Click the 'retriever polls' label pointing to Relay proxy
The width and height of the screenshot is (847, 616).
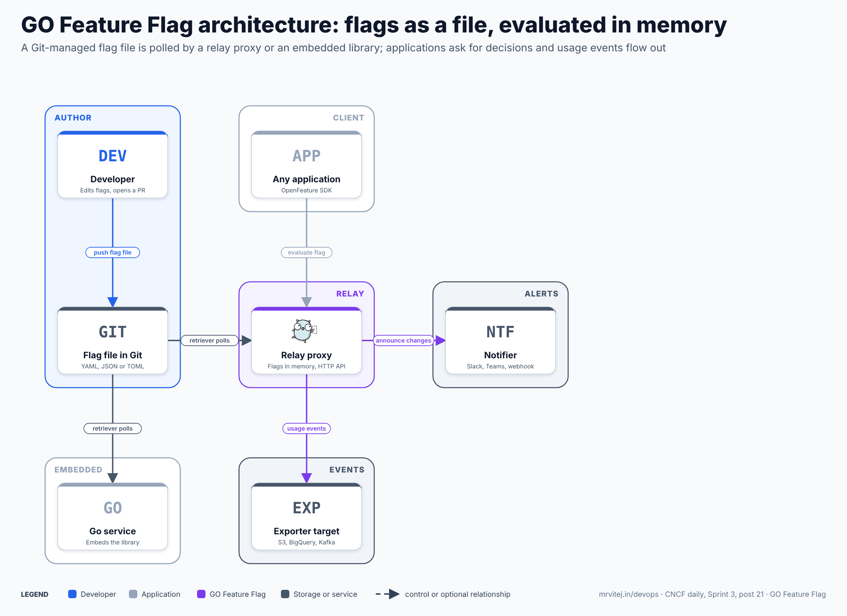[x=210, y=340]
